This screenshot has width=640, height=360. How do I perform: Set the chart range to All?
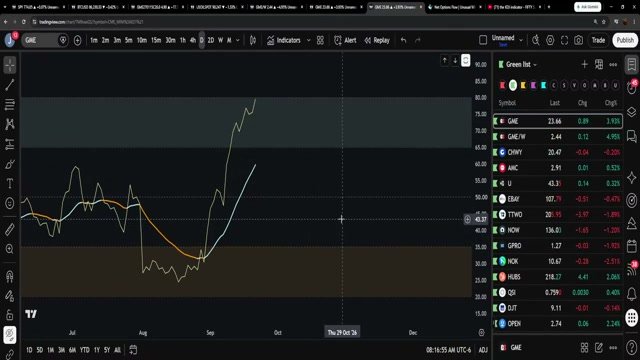tap(117, 350)
